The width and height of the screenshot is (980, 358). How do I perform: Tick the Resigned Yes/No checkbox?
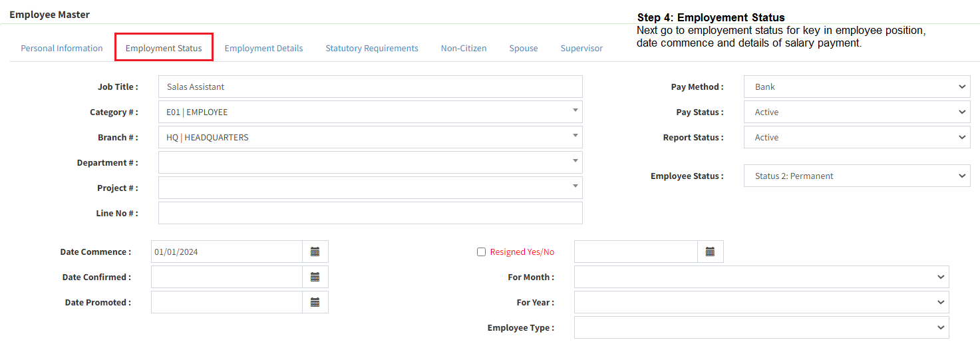(481, 252)
